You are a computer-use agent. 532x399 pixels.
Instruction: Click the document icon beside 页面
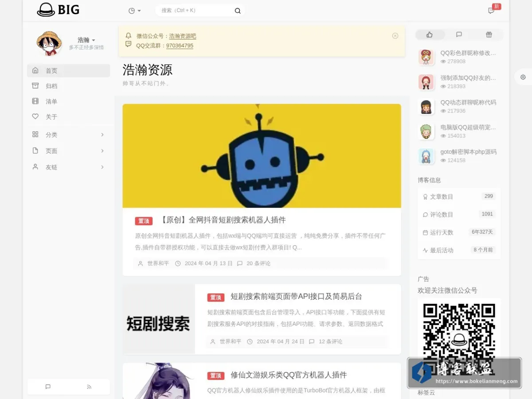pos(35,151)
